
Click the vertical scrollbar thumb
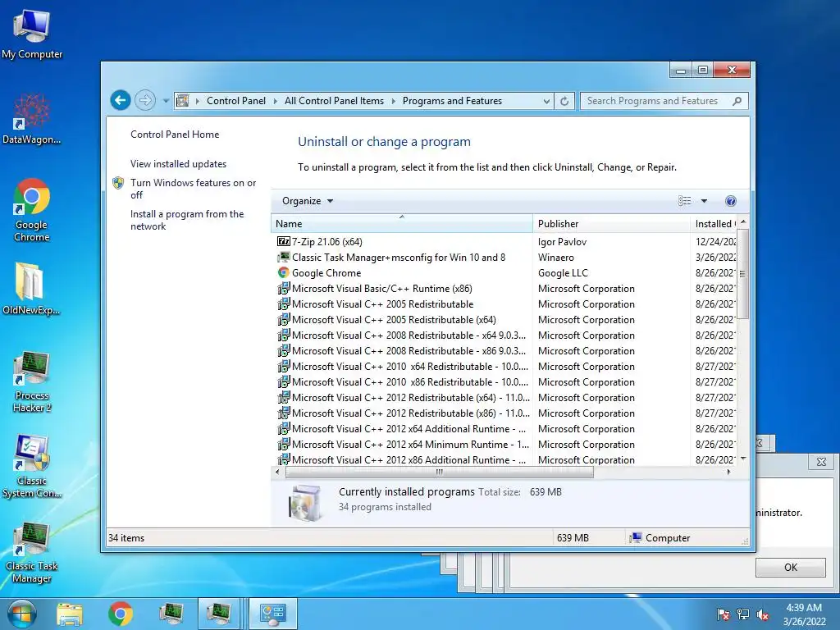[x=742, y=274]
